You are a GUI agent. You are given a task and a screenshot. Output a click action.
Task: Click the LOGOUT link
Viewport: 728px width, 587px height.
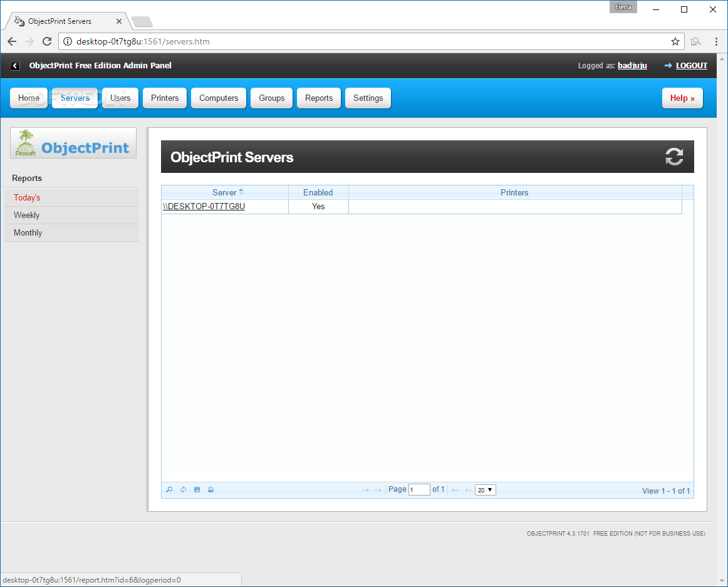click(x=691, y=66)
